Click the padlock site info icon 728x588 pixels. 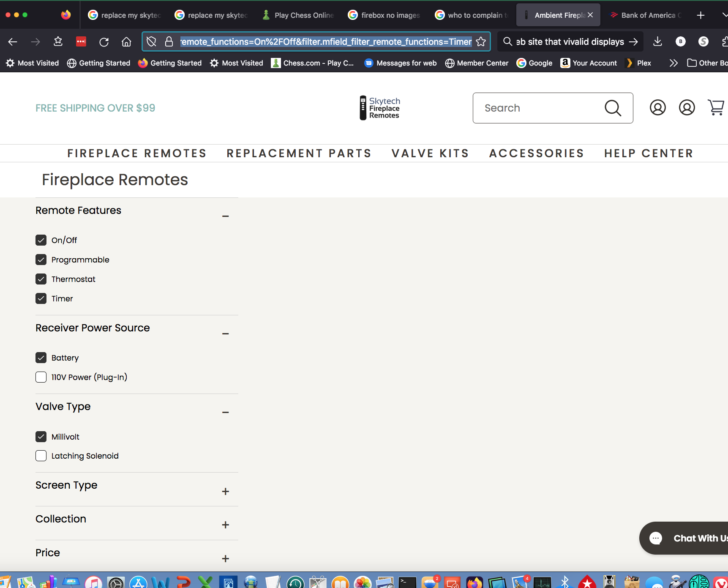[x=169, y=41]
